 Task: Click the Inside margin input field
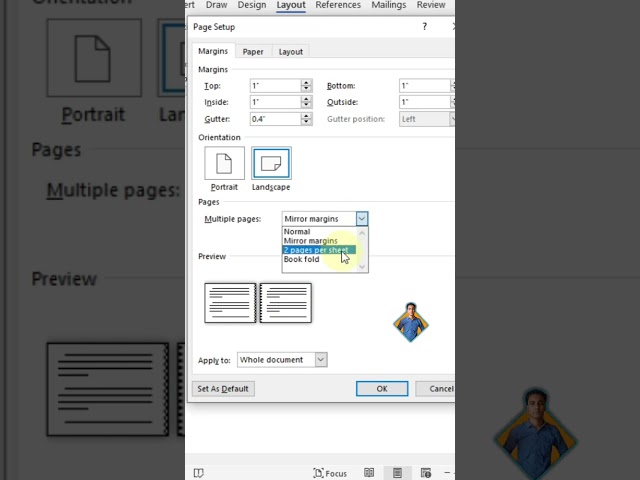[x=275, y=102]
